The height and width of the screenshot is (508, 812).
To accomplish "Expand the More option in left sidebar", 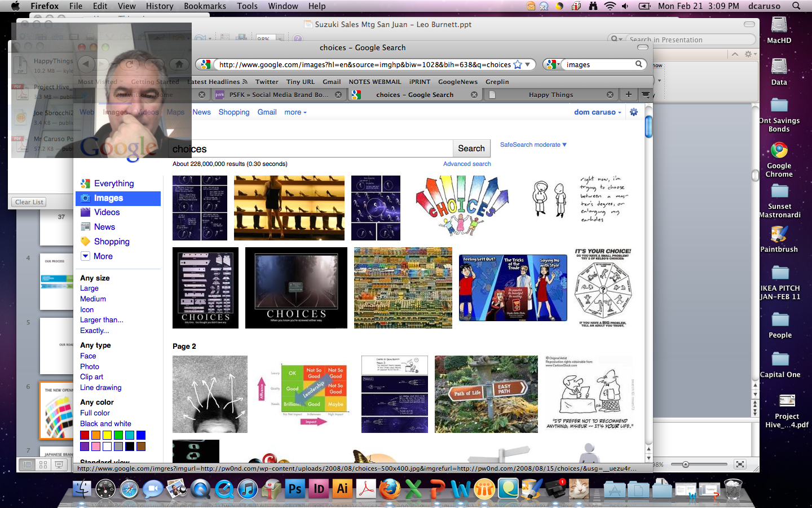I will tap(103, 256).
